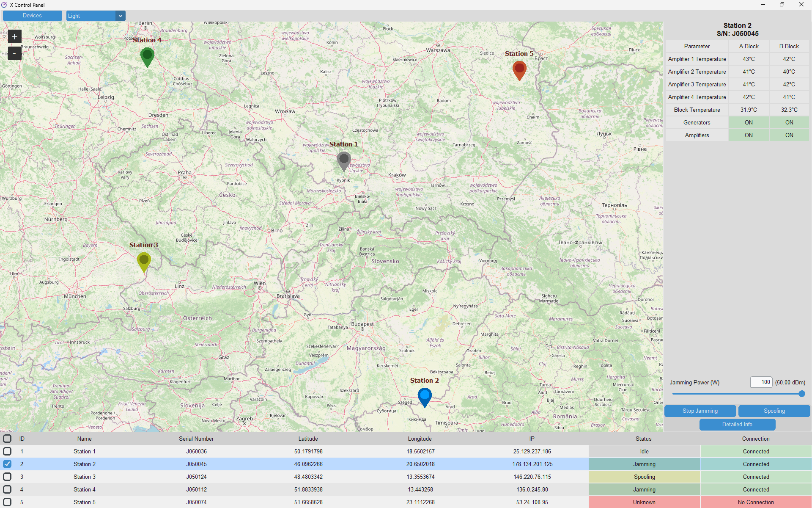The image size is (812, 508).
Task: Select serial number J050112
Action: tap(196, 489)
